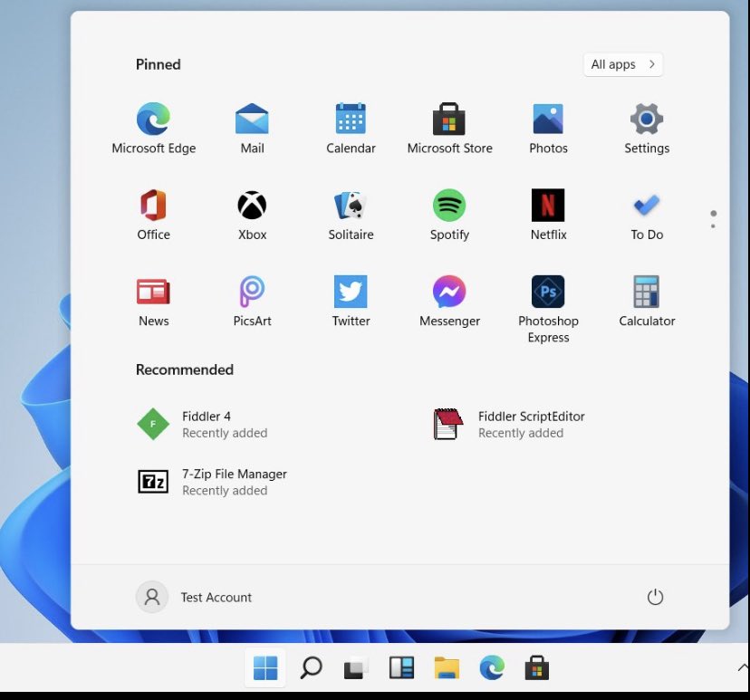The width and height of the screenshot is (750, 700).
Task: Open the News app
Action: pyautogui.click(x=154, y=302)
